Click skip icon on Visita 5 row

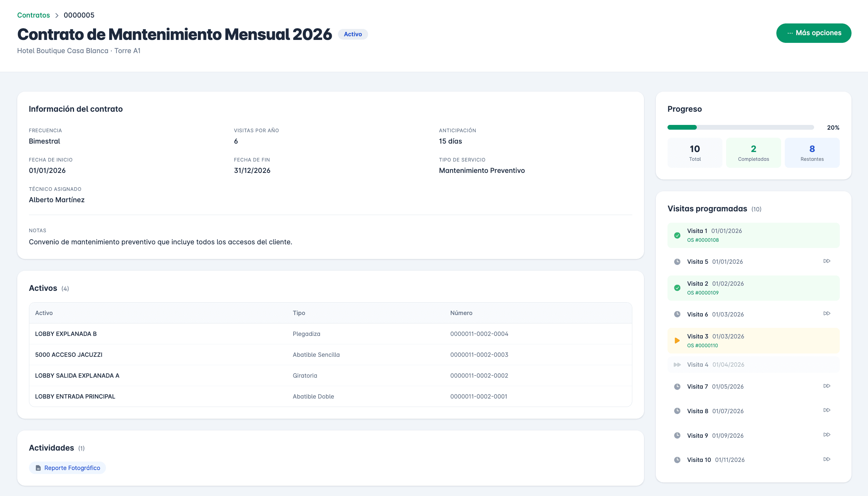click(827, 261)
